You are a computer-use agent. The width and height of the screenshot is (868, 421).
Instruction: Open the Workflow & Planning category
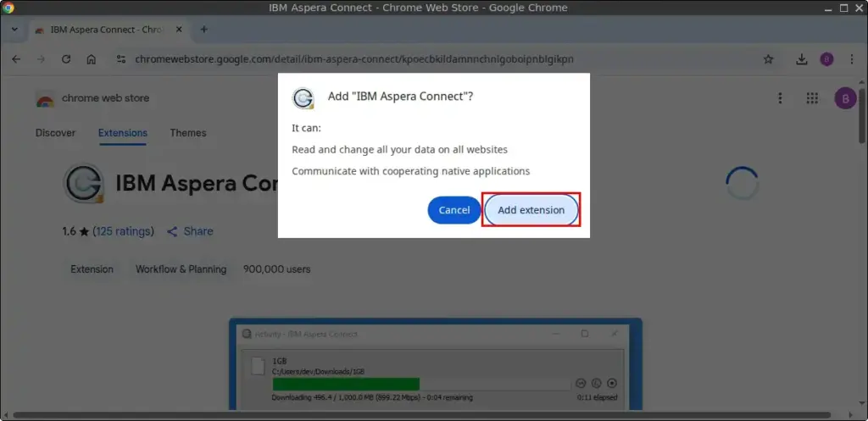tap(181, 269)
